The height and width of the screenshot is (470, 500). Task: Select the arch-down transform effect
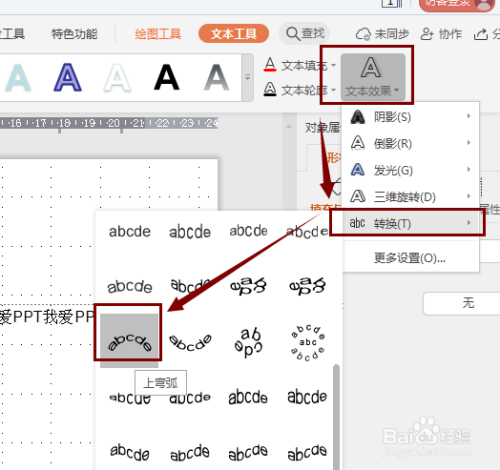[x=190, y=343]
